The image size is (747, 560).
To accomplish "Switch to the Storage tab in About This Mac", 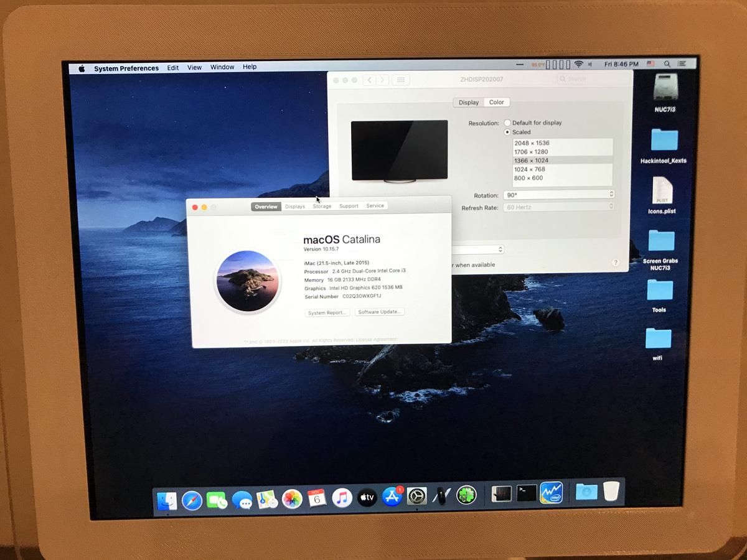I will pos(322,206).
